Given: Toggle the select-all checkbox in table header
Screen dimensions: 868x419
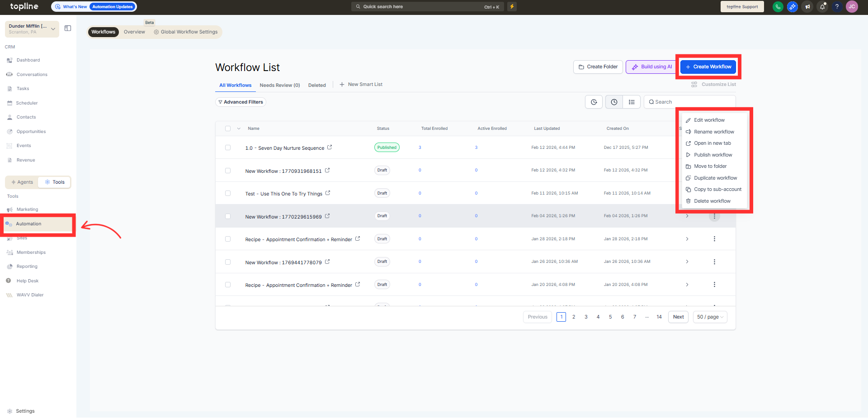Looking at the screenshot, I should [228, 129].
